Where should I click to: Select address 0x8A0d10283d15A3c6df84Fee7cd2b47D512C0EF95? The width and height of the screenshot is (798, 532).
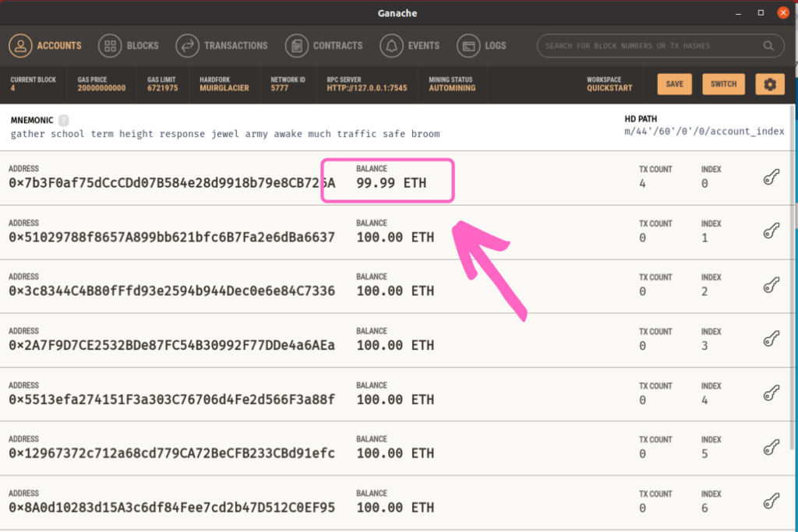click(x=172, y=508)
